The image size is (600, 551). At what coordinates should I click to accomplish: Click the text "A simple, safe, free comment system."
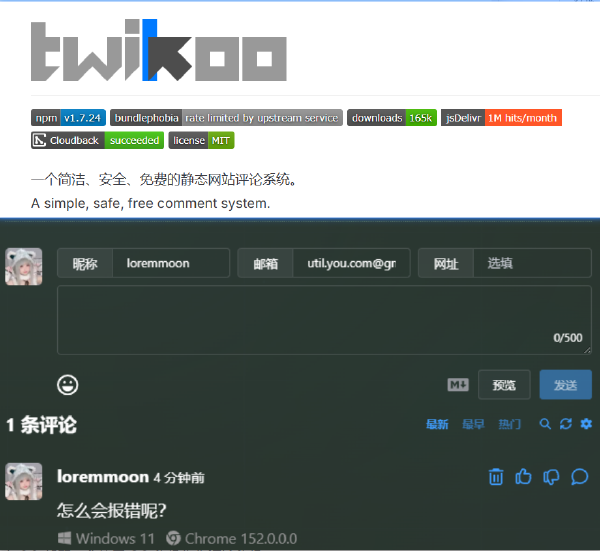[x=151, y=203]
